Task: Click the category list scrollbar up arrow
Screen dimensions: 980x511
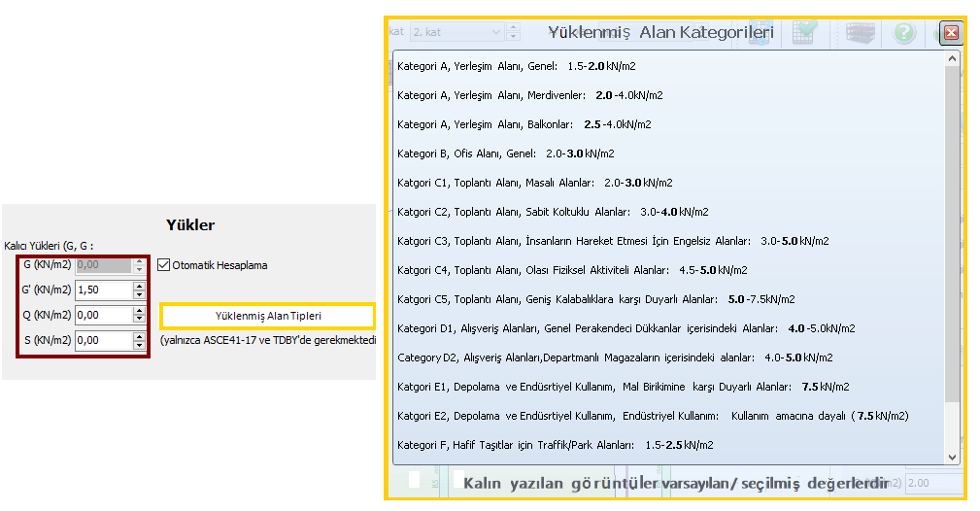Action: click(x=952, y=58)
